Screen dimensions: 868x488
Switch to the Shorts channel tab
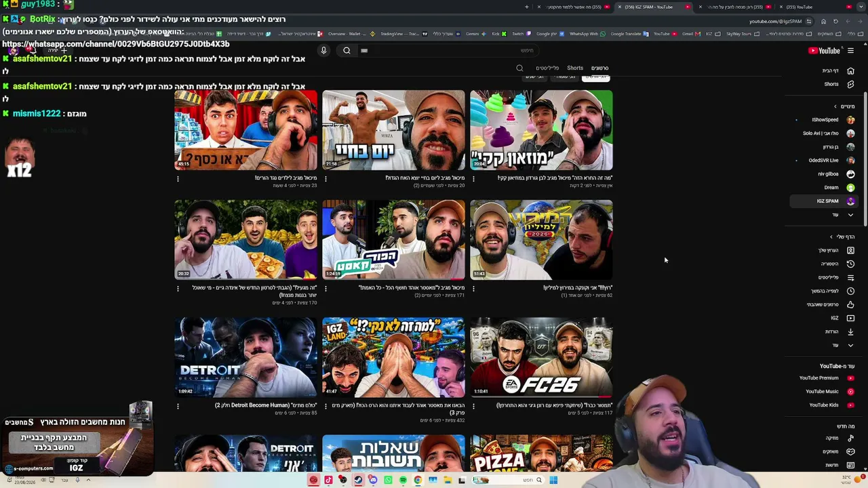[575, 68]
